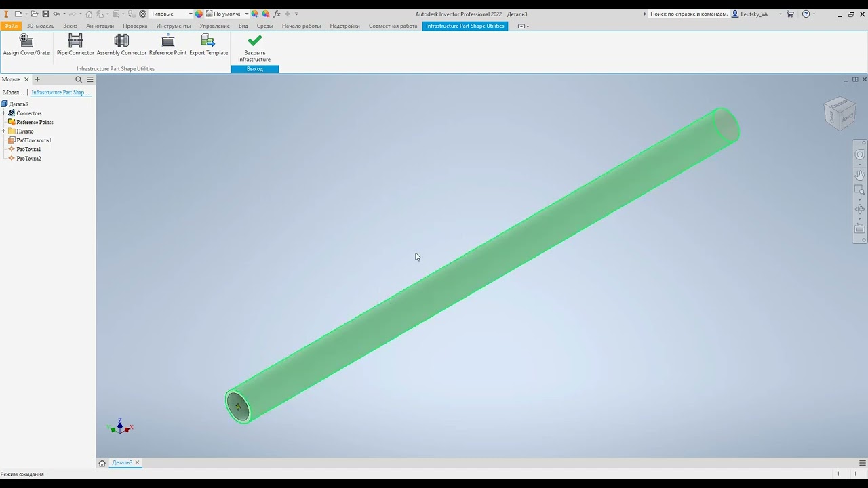Choose the Pipe Connector tool
The height and width of the screenshot is (488, 868).
(75, 45)
